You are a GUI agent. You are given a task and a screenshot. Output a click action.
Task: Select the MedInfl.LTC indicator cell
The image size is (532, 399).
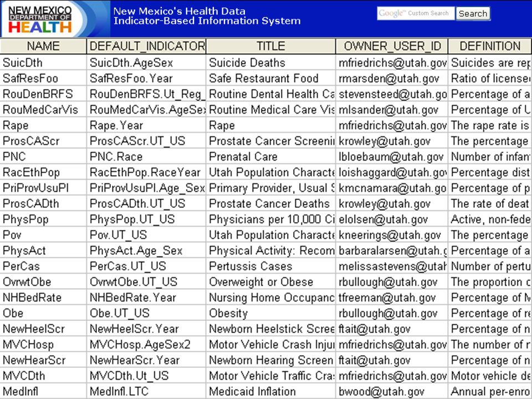(146, 391)
